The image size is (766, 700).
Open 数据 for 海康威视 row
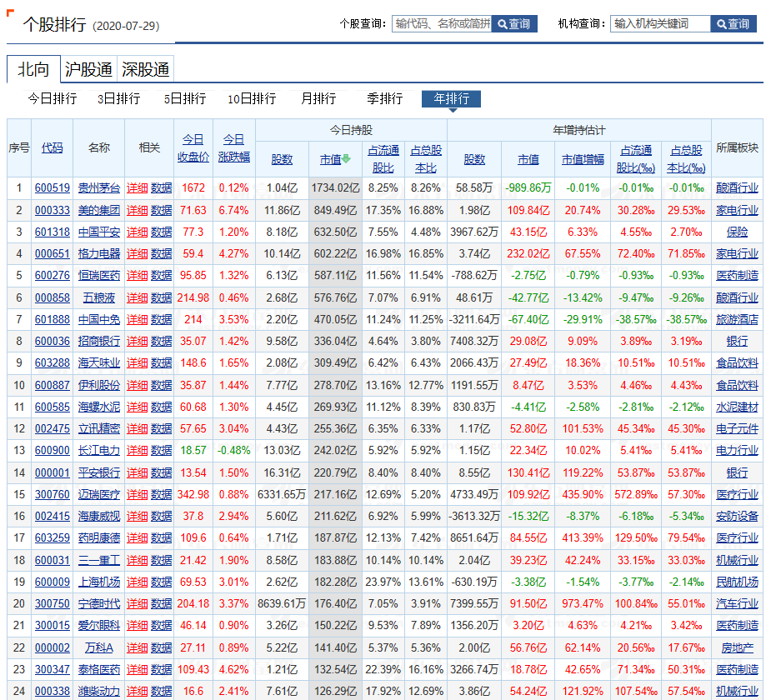161,517
